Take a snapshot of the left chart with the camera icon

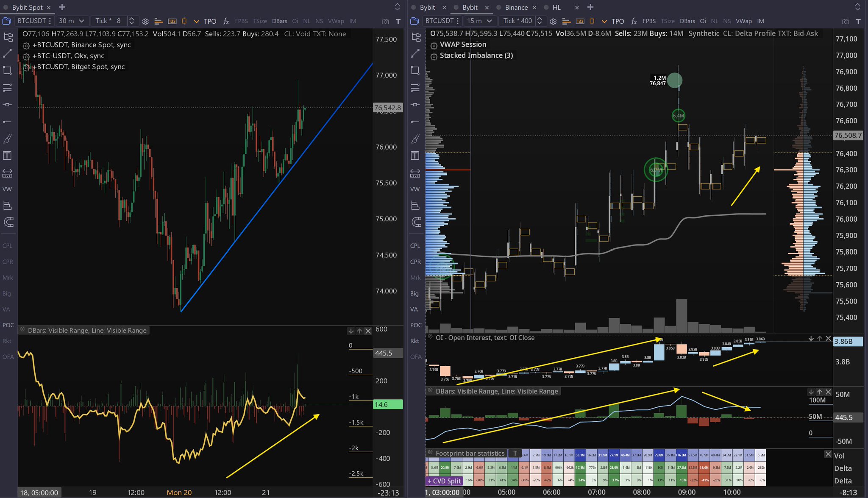385,21
